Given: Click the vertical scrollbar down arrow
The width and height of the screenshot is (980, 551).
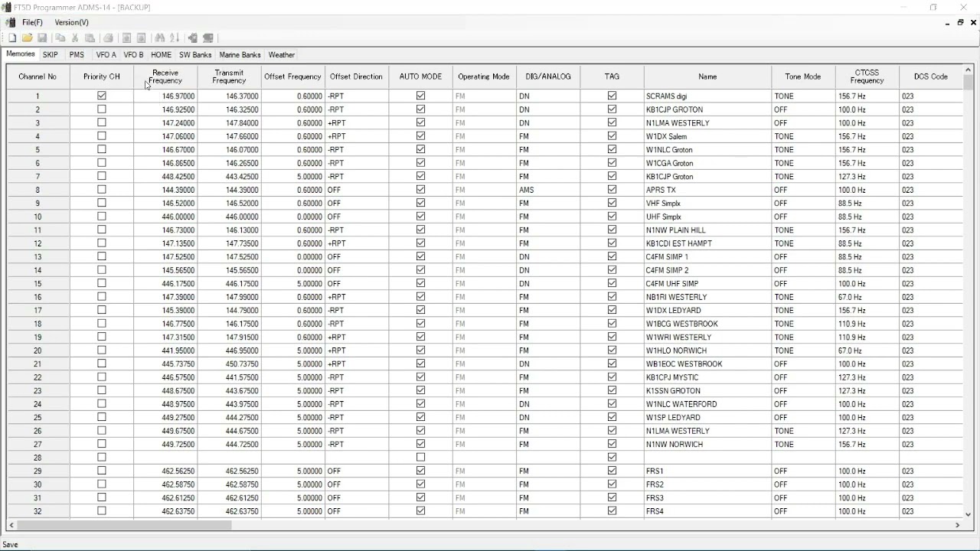Looking at the screenshot, I should [x=968, y=515].
